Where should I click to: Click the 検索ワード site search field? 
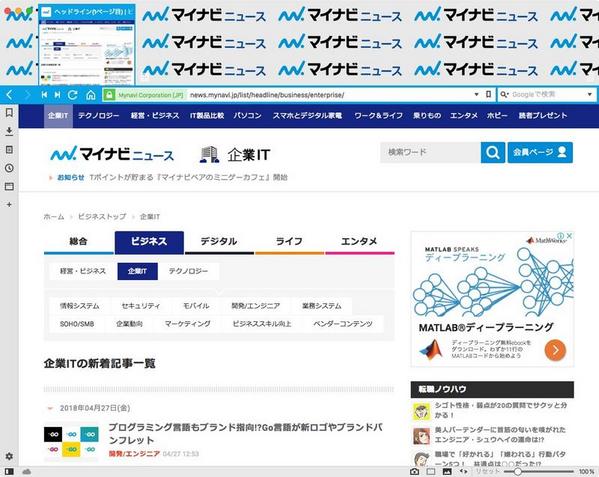click(x=430, y=152)
